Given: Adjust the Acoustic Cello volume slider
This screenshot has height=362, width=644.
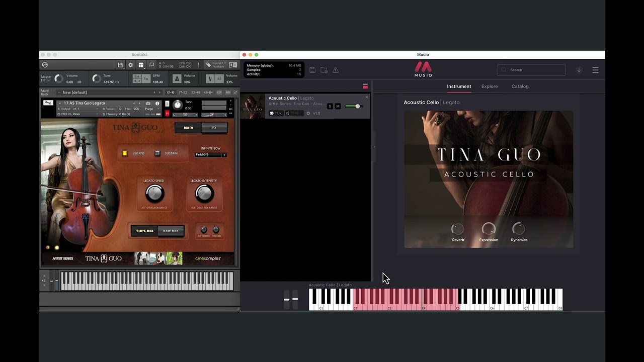Looking at the screenshot, I should click(353, 106).
